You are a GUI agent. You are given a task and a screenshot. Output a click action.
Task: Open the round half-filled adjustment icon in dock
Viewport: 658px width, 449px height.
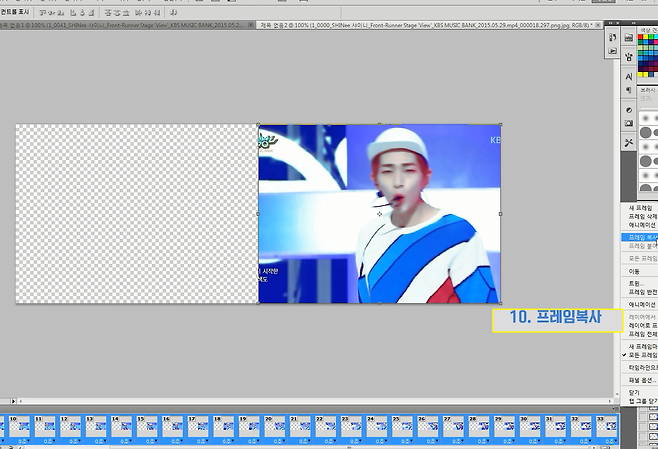[629, 110]
